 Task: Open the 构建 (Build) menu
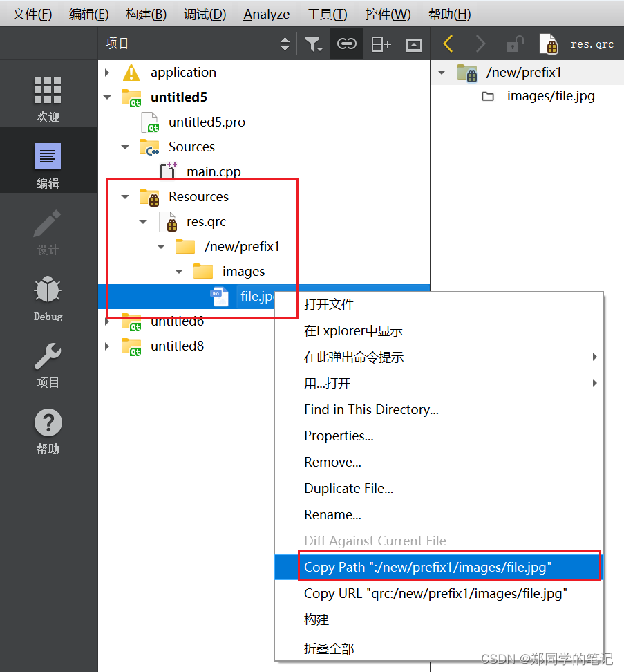[x=145, y=13]
